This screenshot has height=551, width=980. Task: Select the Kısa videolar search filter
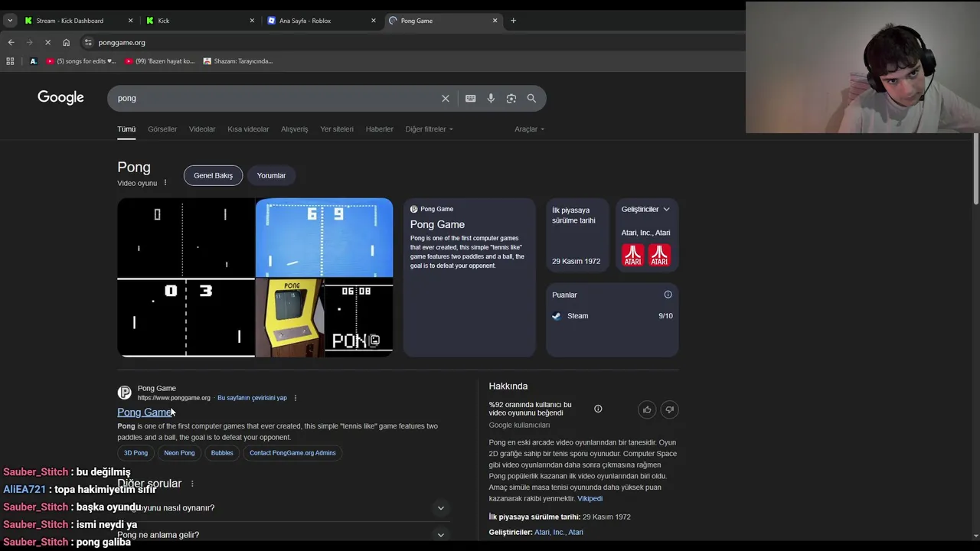(248, 129)
